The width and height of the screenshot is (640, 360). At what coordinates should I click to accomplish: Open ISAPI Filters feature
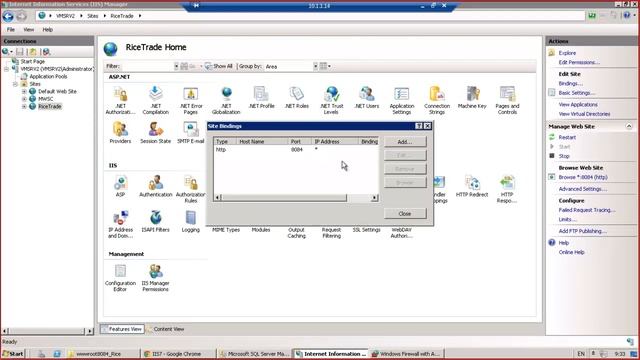[x=156, y=222]
